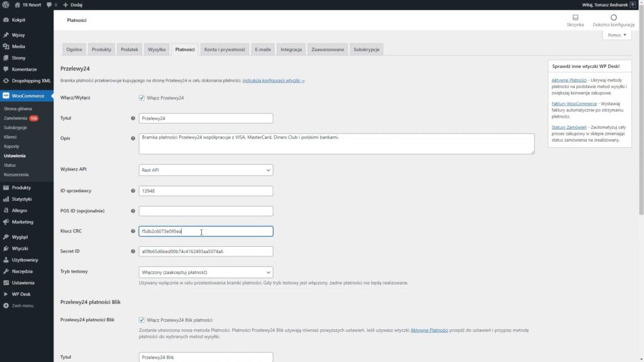Click the Narzędzia wrench icon
Screen dimensions: 644x362
click(6, 271)
